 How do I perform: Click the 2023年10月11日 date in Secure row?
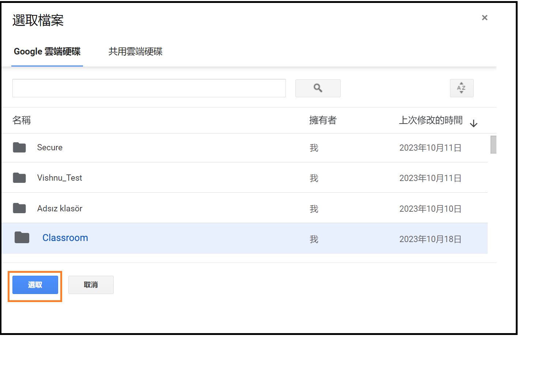click(x=430, y=148)
